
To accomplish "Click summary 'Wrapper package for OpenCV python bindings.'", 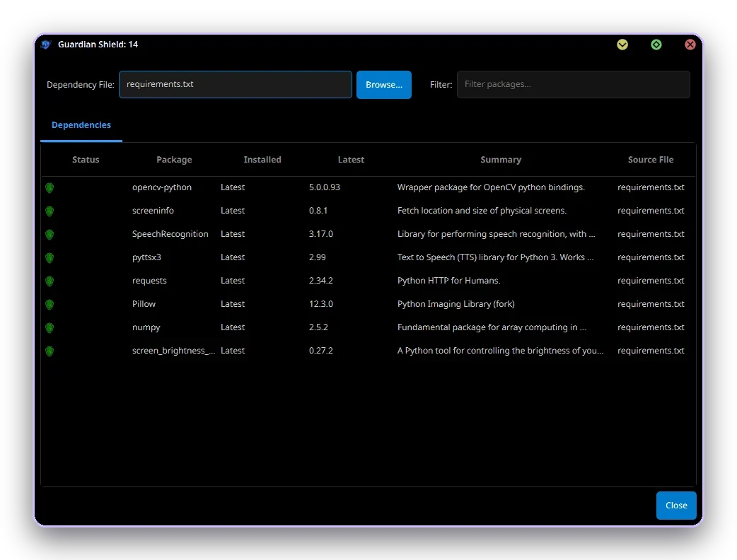I will (491, 187).
